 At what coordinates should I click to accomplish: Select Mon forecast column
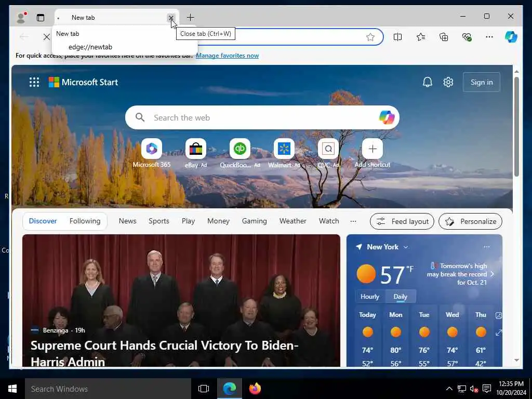(395, 336)
